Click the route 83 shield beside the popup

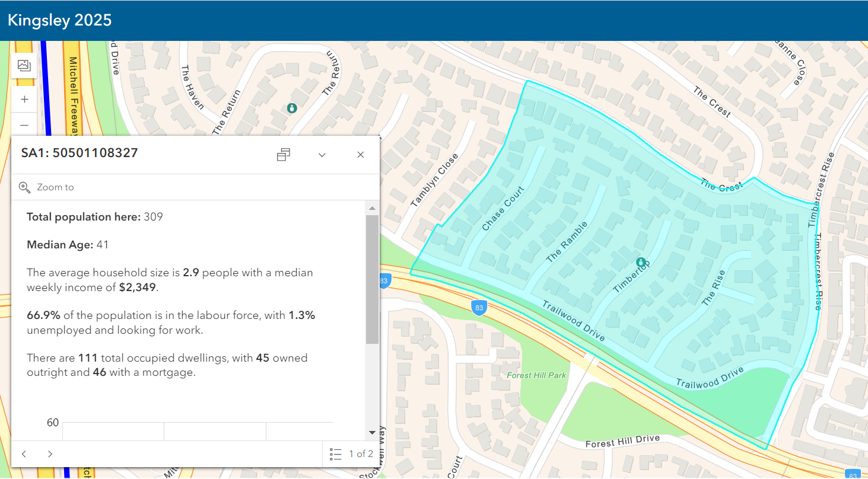click(384, 281)
